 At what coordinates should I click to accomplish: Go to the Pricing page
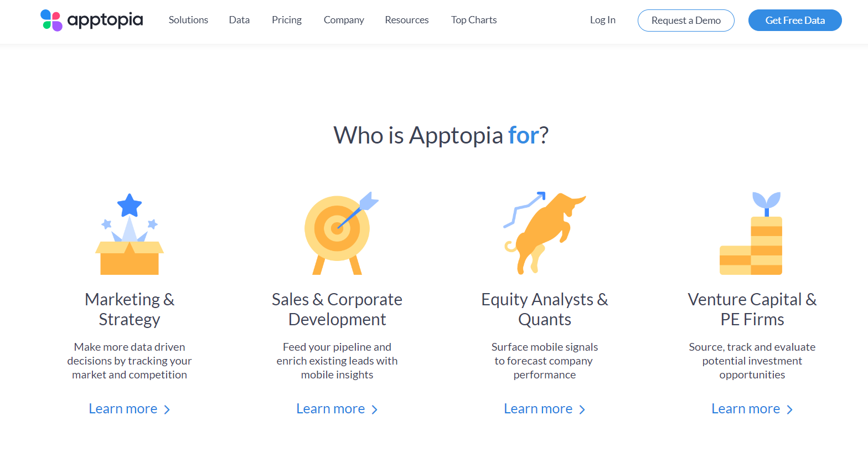click(287, 20)
